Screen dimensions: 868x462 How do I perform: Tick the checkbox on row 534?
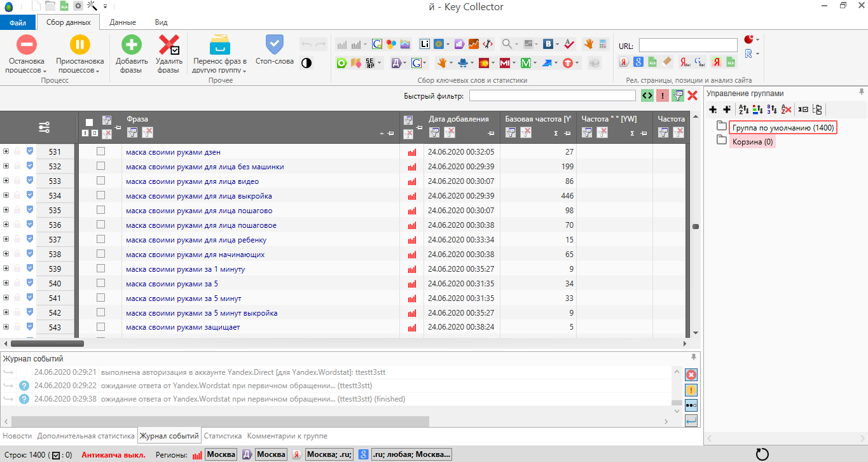(100, 196)
